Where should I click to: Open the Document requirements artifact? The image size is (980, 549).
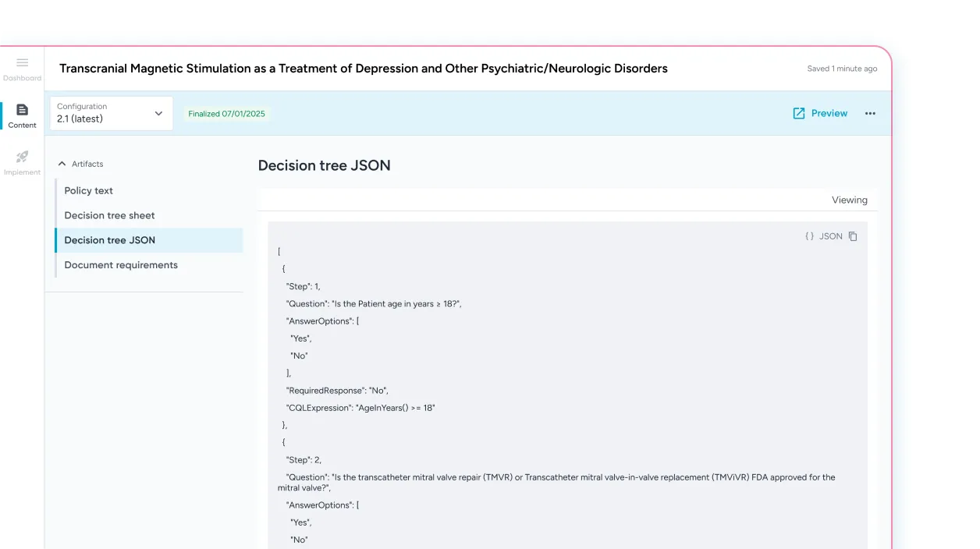coord(121,265)
